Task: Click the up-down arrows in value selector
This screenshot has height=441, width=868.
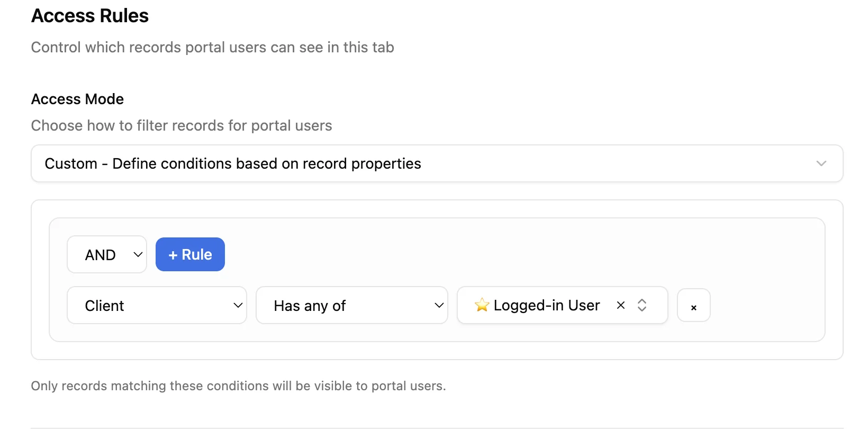Action: tap(642, 305)
